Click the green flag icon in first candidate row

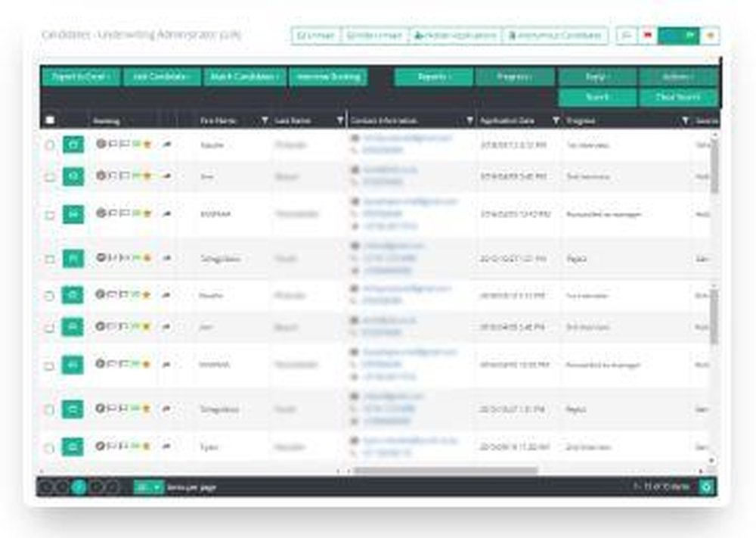coord(137,144)
